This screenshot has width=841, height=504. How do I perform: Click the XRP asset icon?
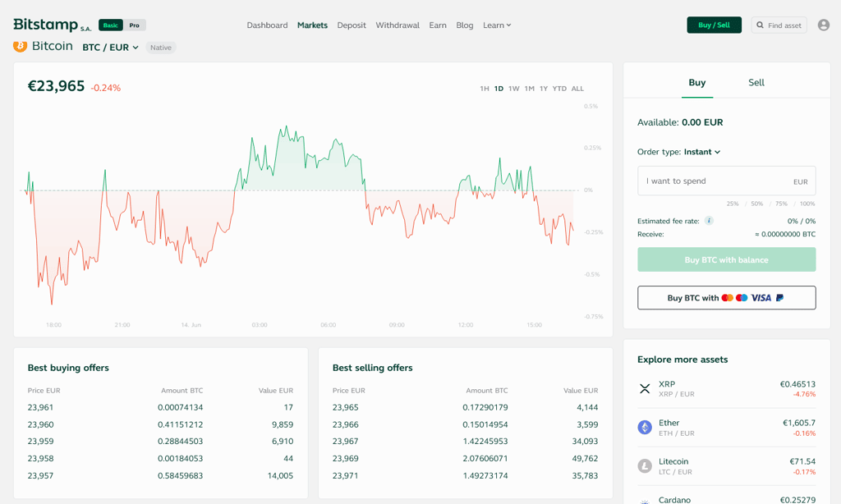(645, 388)
